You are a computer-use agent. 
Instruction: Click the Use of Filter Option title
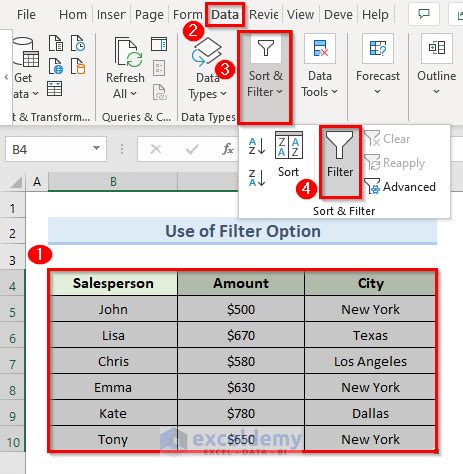(x=243, y=231)
